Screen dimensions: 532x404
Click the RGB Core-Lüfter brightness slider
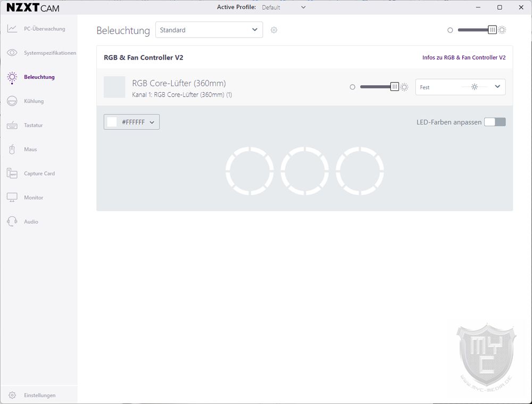[379, 87]
